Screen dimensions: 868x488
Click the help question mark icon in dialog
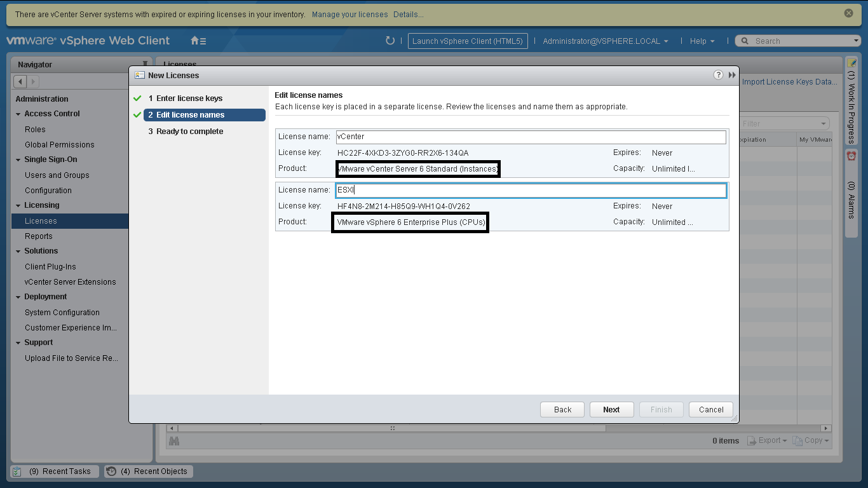point(718,75)
